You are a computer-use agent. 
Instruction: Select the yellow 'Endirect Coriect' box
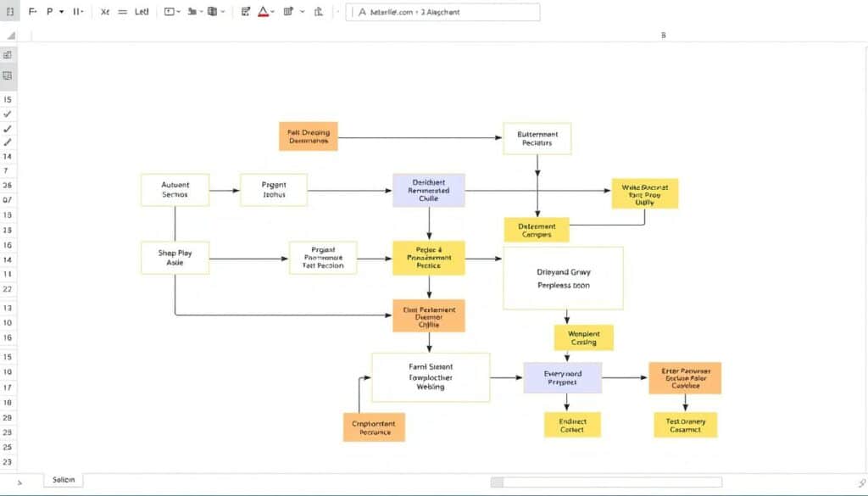[572, 425]
